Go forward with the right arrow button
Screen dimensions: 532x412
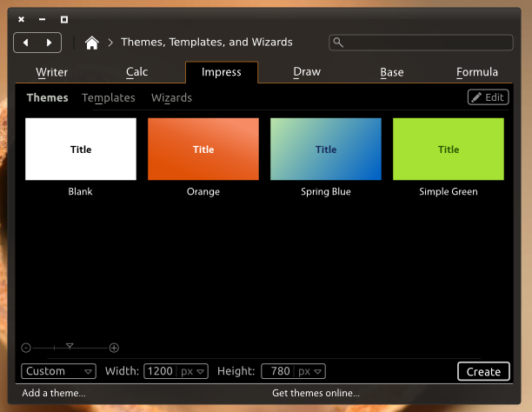click(x=50, y=43)
